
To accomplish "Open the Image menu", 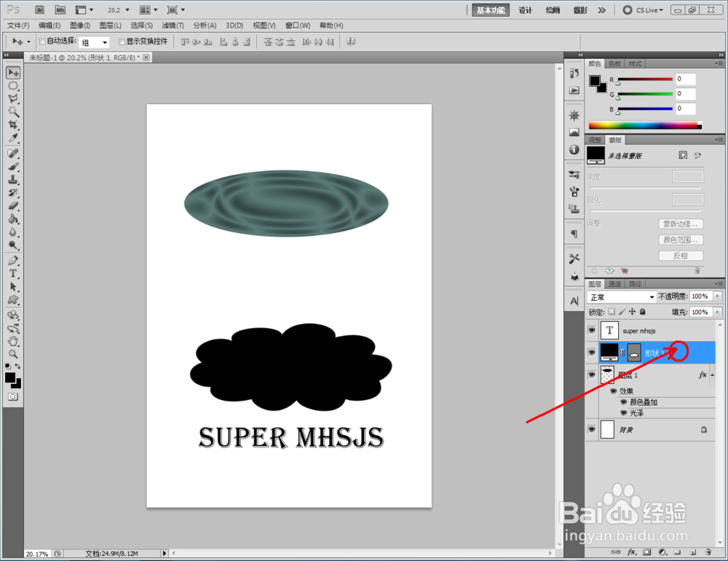I will [x=80, y=25].
